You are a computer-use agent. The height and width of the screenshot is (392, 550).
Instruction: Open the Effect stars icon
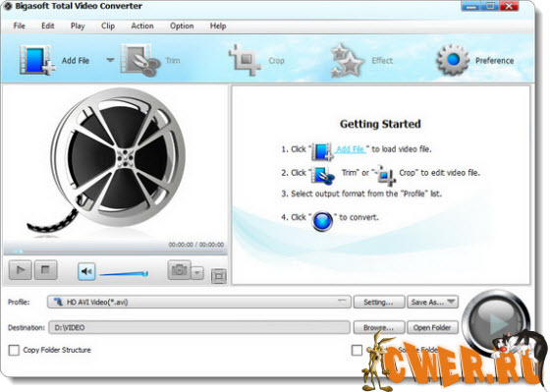347,60
